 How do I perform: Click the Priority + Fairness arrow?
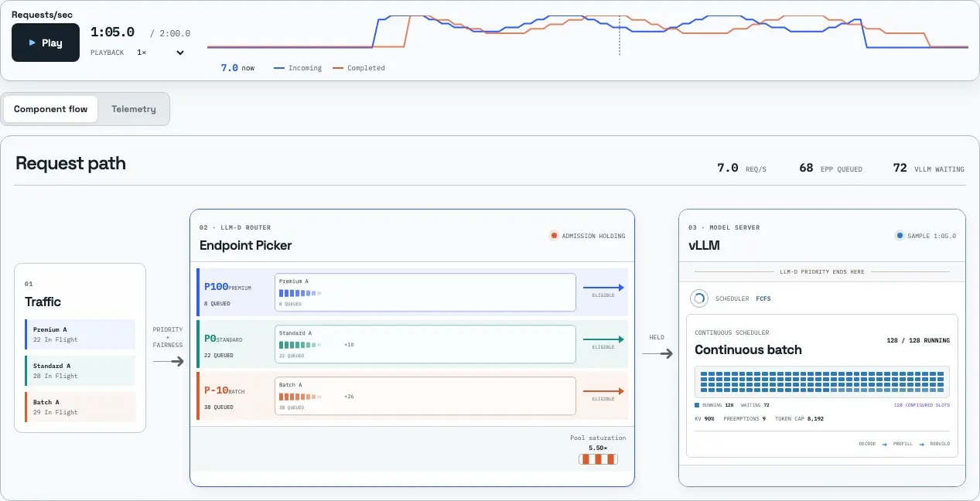(x=168, y=361)
